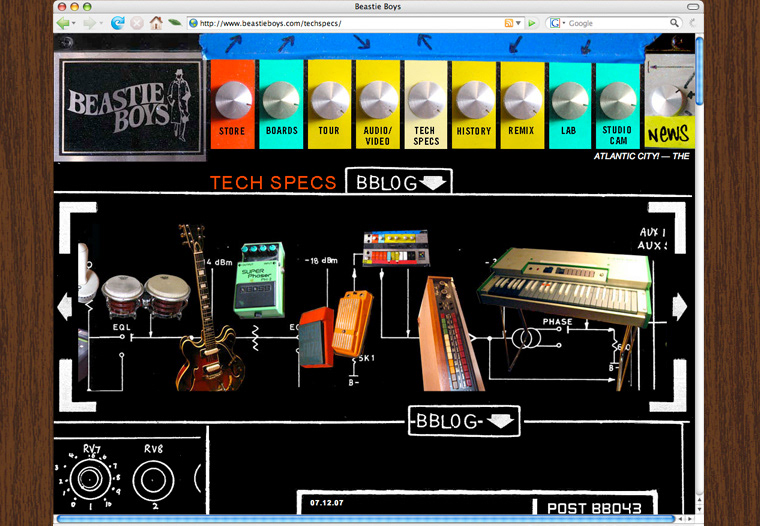Open the RSS feed dropdown arrow

pyautogui.click(x=518, y=23)
